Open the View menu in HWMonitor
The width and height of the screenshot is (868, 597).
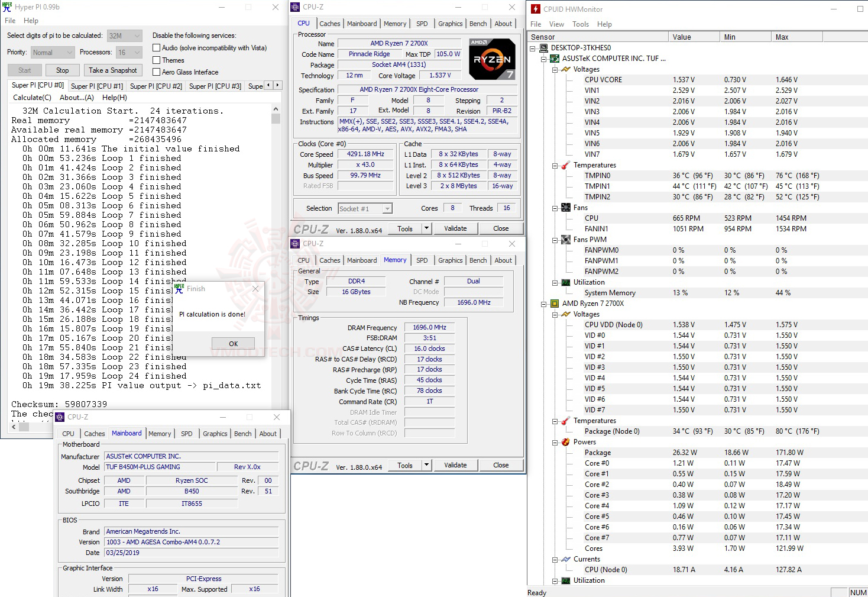[556, 24]
